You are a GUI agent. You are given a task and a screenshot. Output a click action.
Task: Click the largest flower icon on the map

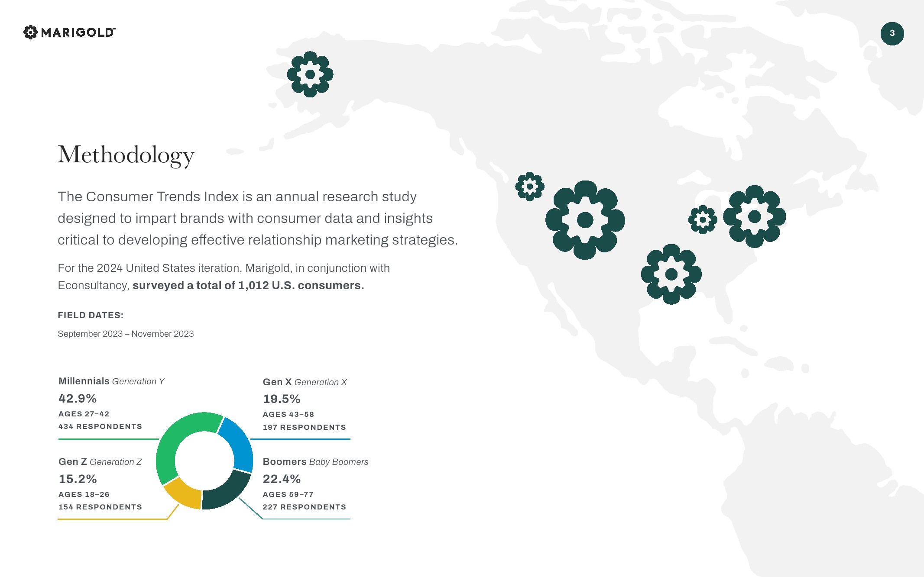click(585, 220)
